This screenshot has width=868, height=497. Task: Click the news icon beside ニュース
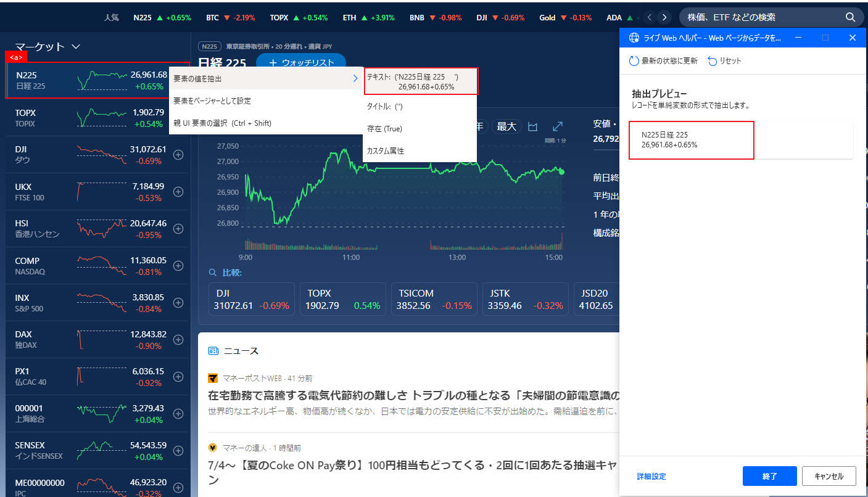[x=213, y=351]
